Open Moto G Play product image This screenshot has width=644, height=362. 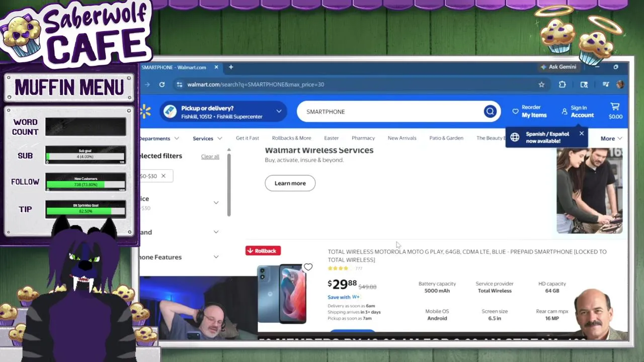[x=282, y=294]
